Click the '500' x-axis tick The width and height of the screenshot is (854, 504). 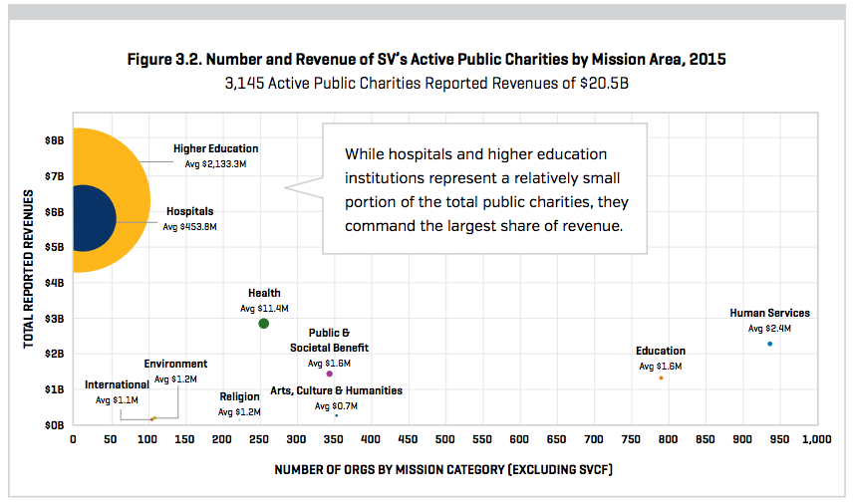445,439
